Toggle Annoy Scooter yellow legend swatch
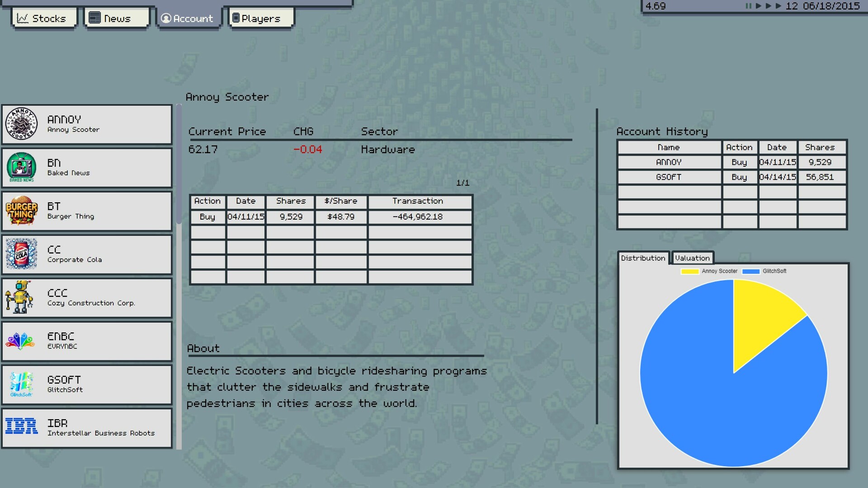Viewport: 868px width, 488px height. tap(690, 272)
